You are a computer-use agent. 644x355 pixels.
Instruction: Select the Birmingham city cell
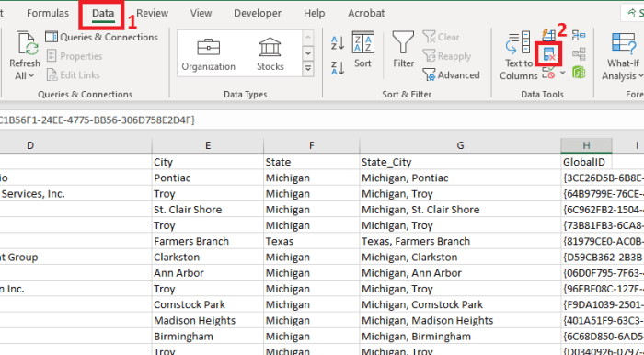click(208, 337)
